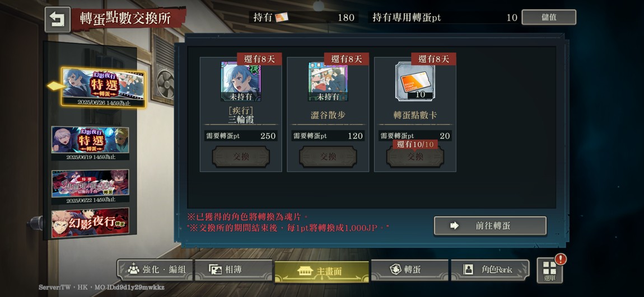Select the 澀谷散步 memory card image
This screenshot has width=644, height=297.
coord(328,82)
